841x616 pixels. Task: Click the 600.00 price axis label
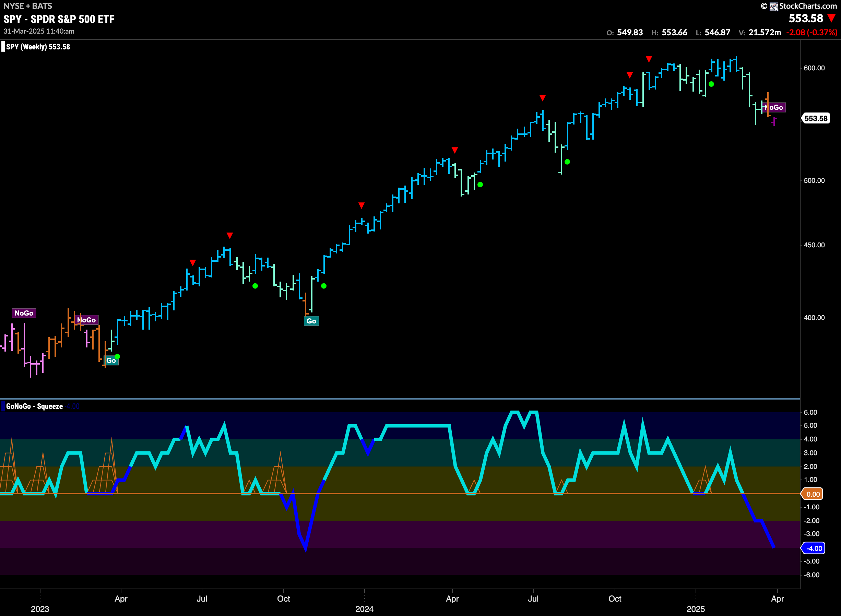point(814,68)
